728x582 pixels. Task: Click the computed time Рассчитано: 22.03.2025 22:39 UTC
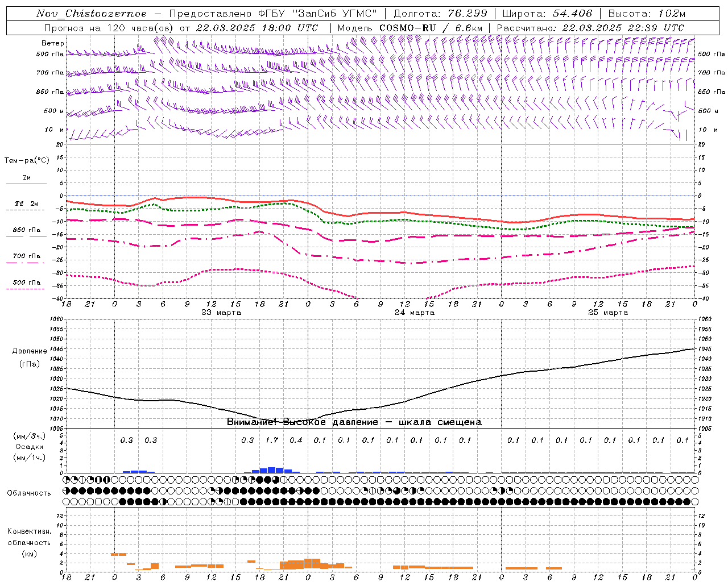[x=590, y=28]
